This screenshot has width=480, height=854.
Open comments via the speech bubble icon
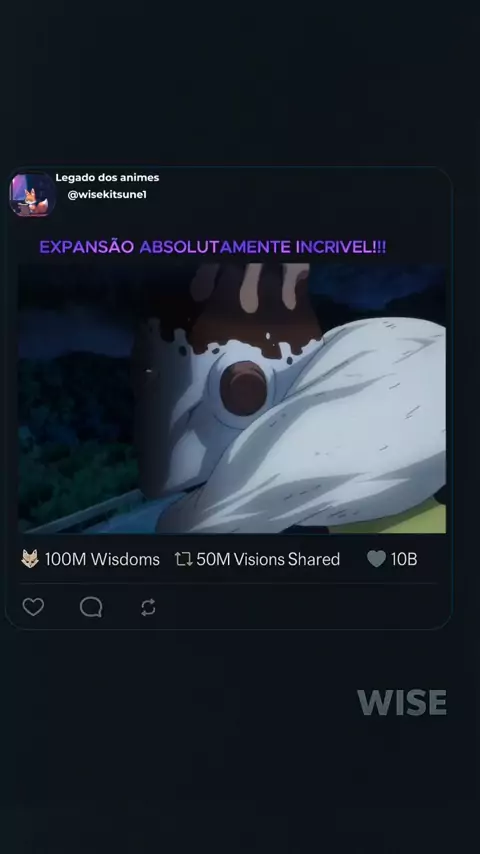point(91,607)
